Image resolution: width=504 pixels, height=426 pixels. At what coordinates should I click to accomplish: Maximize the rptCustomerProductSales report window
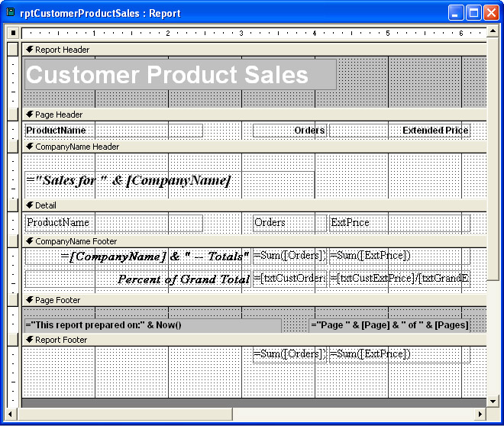coord(473,13)
